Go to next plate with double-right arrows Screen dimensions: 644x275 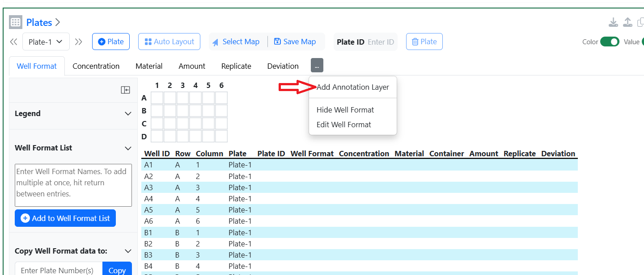click(79, 42)
